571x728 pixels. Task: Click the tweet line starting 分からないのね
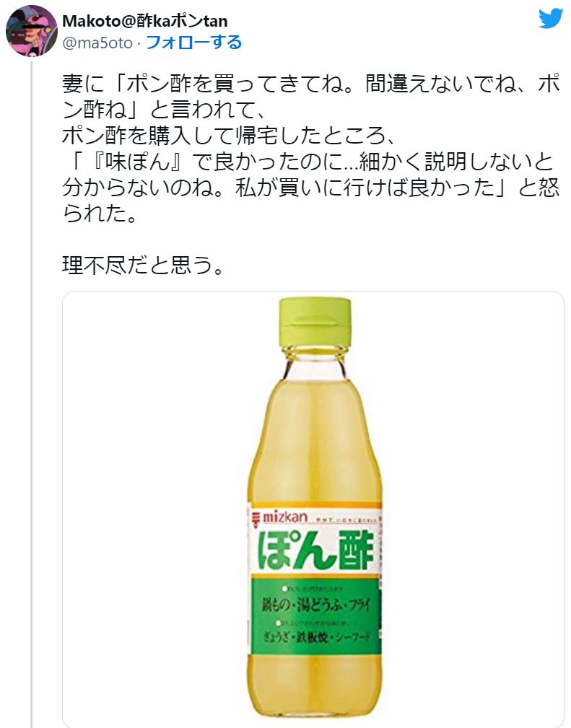click(x=311, y=188)
